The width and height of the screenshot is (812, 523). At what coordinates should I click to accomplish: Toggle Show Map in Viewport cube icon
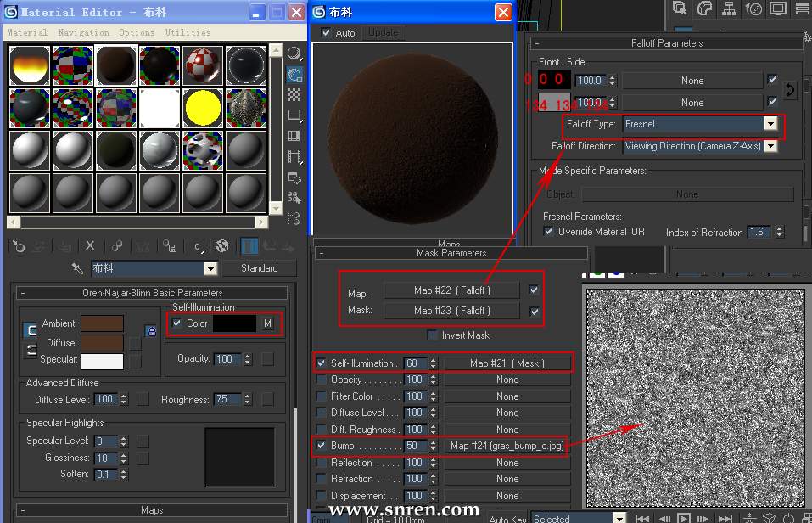tap(222, 245)
